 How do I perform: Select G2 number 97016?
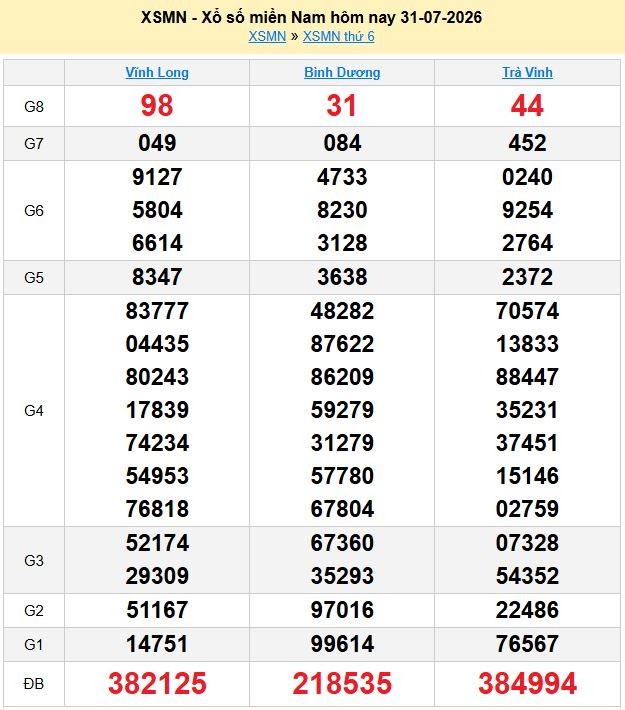point(342,610)
